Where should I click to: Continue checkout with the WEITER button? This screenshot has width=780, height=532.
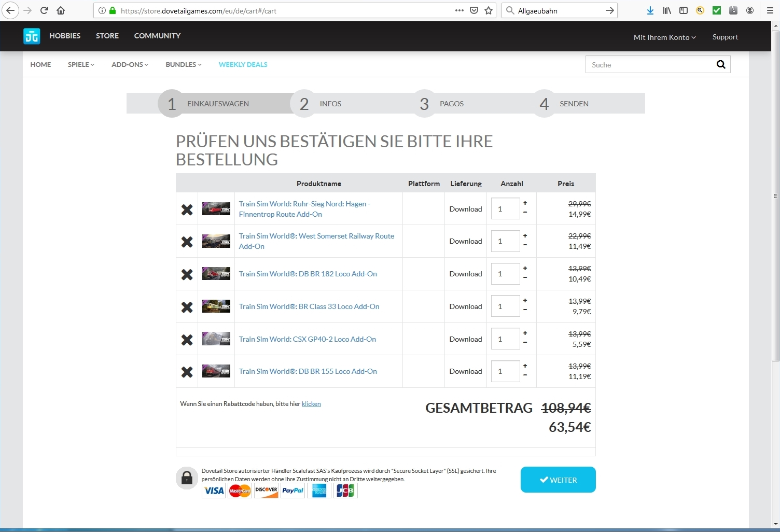coord(558,480)
